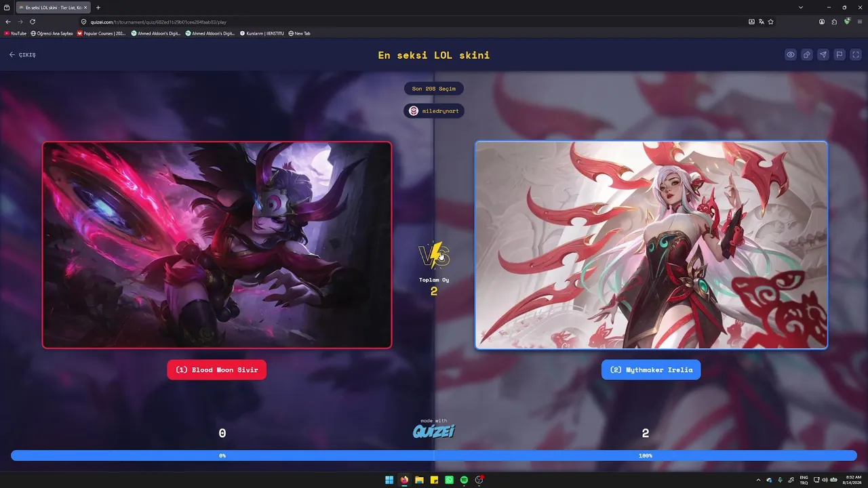Open Spotify from the taskbar

point(464,480)
